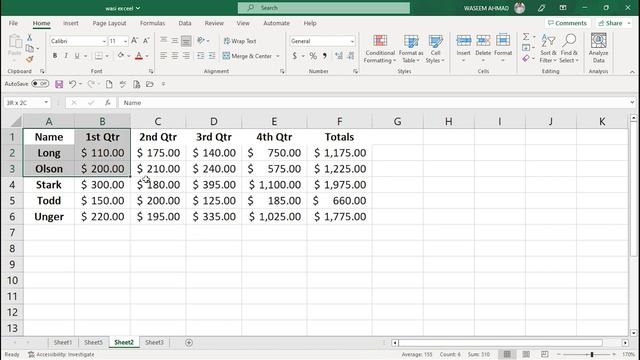The image size is (640, 360).
Task: Apply top vertical alignment
Action: (163, 41)
